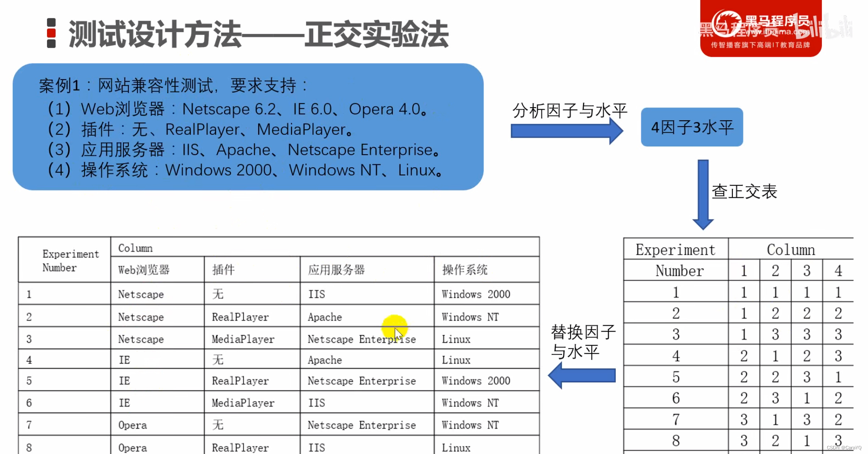The width and height of the screenshot is (868, 454).
Task: Click experiment number 2 in the browser table
Action: 64,316
